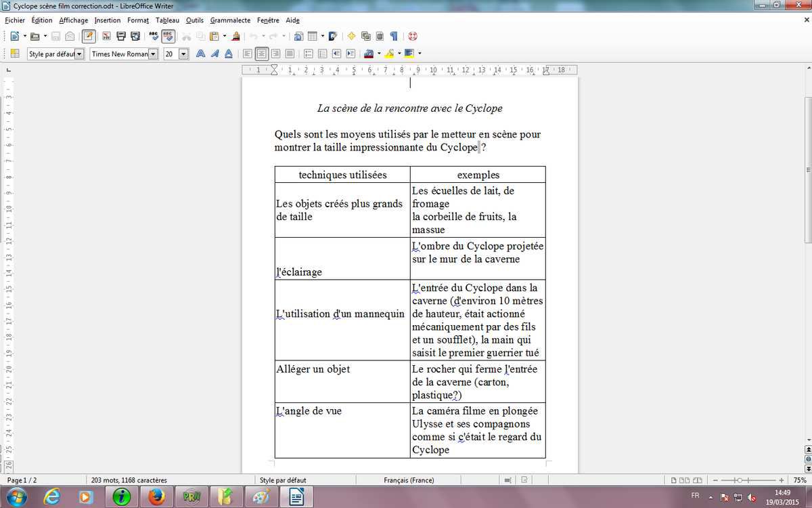Toggle Align Right paragraph alignment
Viewport: 812px width, 508px height.
pos(275,54)
